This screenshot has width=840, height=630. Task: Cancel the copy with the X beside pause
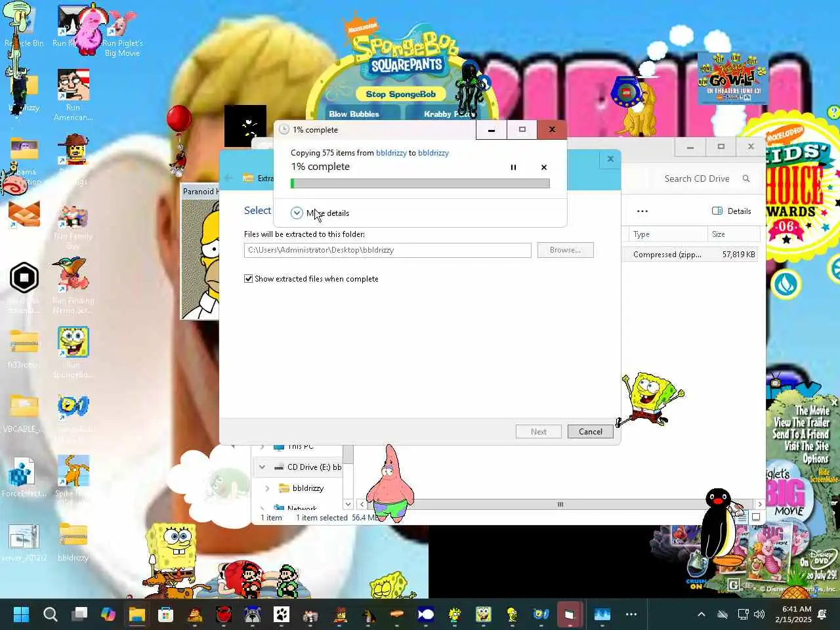pos(544,167)
